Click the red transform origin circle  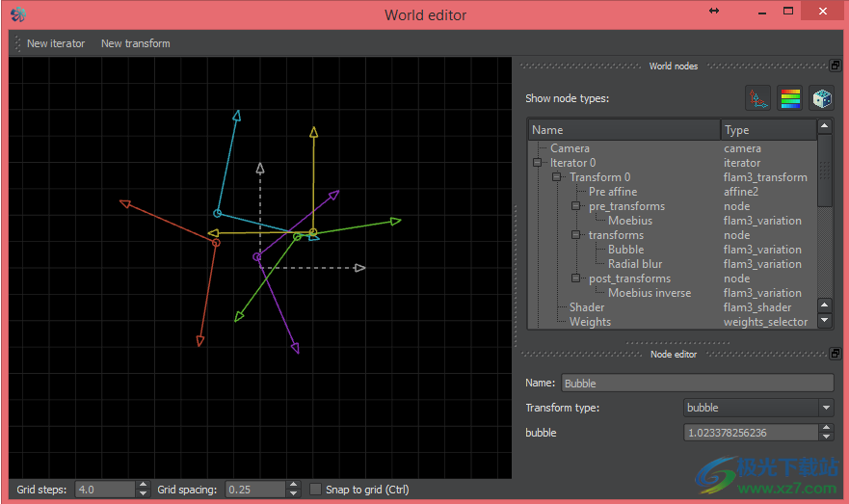click(216, 243)
